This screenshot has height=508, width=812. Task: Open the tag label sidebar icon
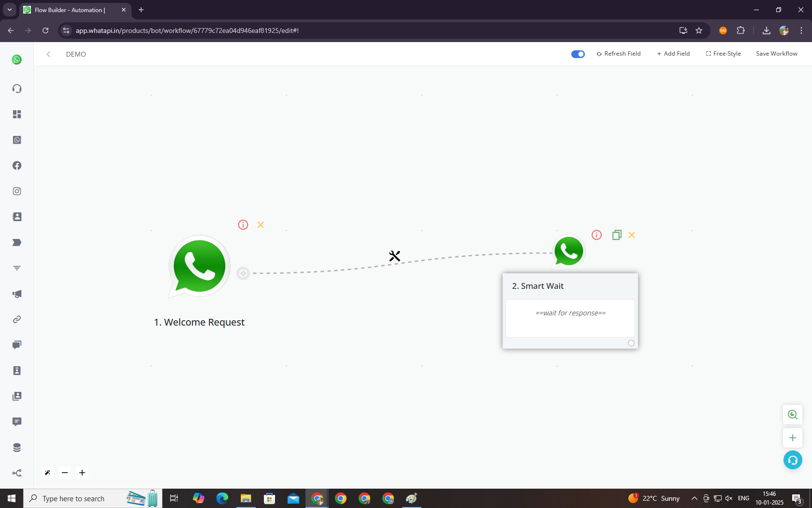17,242
